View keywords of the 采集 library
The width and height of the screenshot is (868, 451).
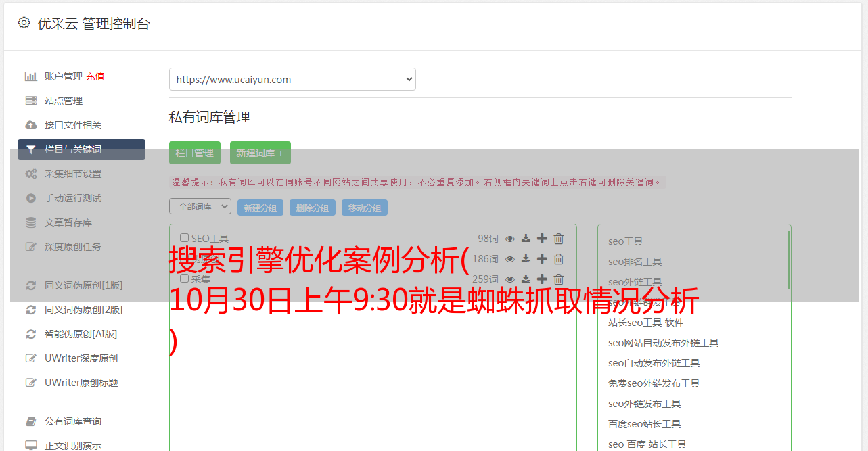tap(510, 279)
